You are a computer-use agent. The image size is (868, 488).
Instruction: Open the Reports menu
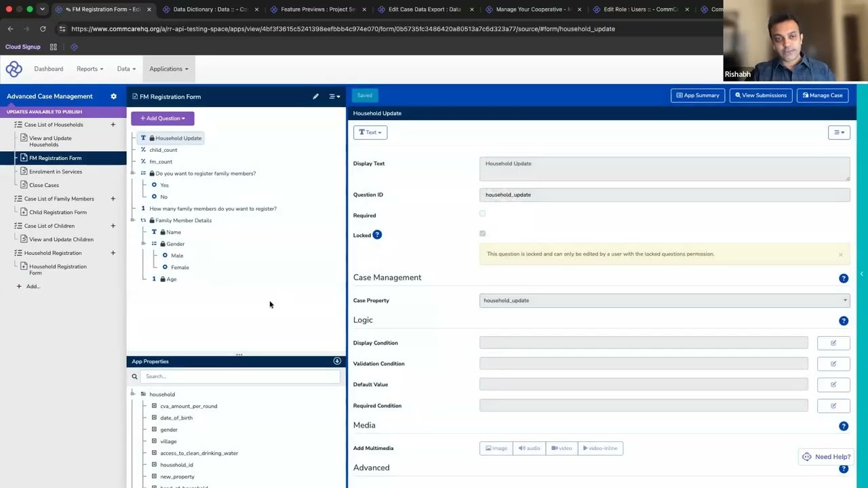coord(90,68)
